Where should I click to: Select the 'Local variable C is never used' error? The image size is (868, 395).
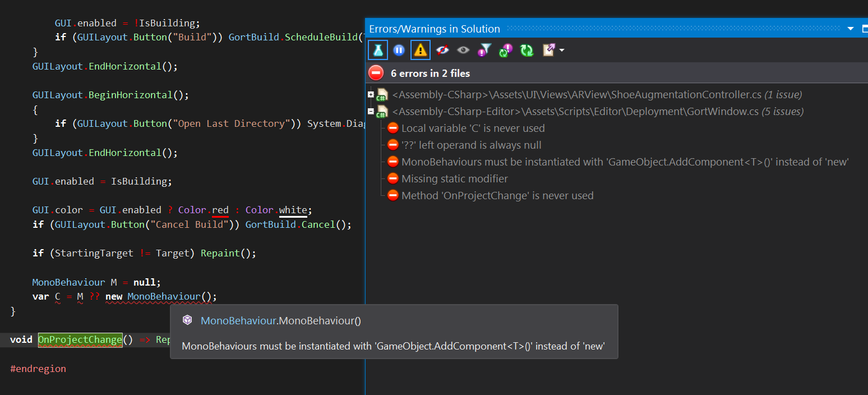[x=473, y=128]
